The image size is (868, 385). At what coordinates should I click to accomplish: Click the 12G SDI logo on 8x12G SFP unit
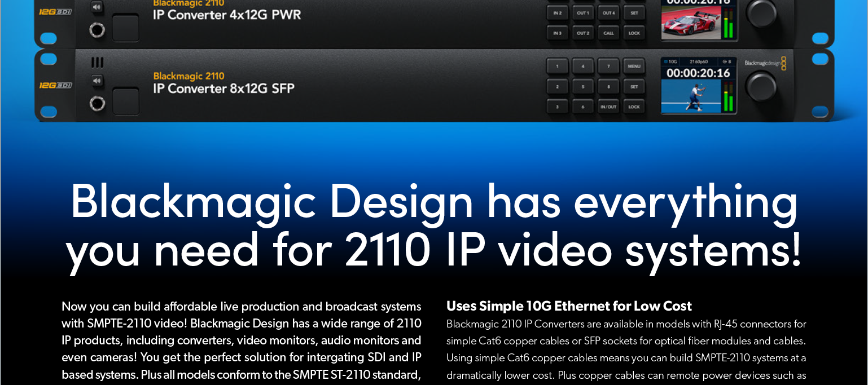(x=55, y=85)
